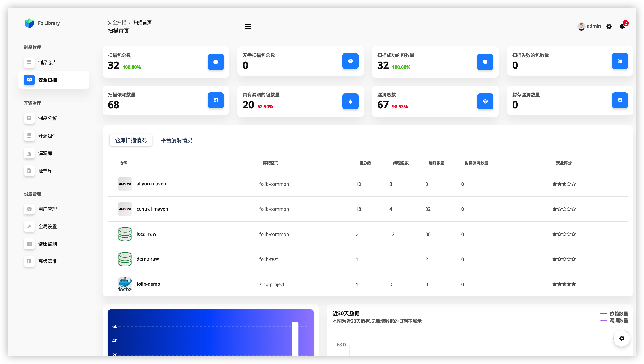
Task: Switch to the 平台漏洞情况 tab
Action: click(176, 140)
